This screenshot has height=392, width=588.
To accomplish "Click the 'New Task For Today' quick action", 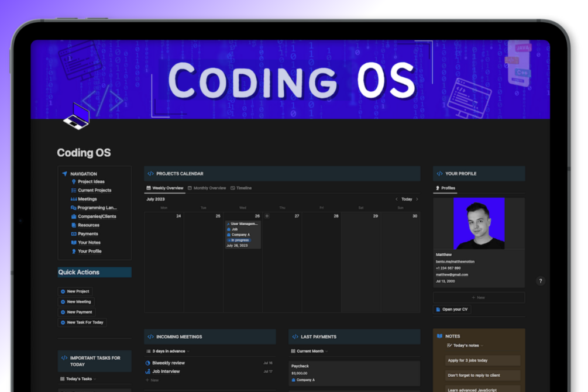I will click(x=82, y=322).
